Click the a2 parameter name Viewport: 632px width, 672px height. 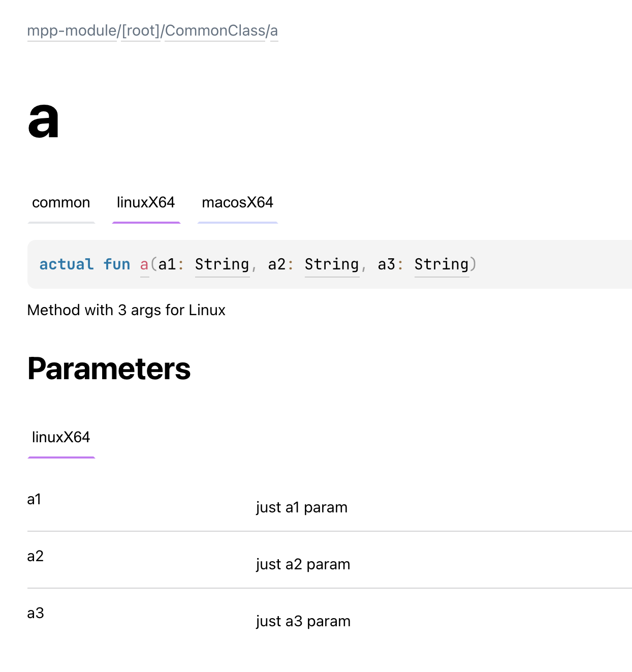[x=35, y=556]
